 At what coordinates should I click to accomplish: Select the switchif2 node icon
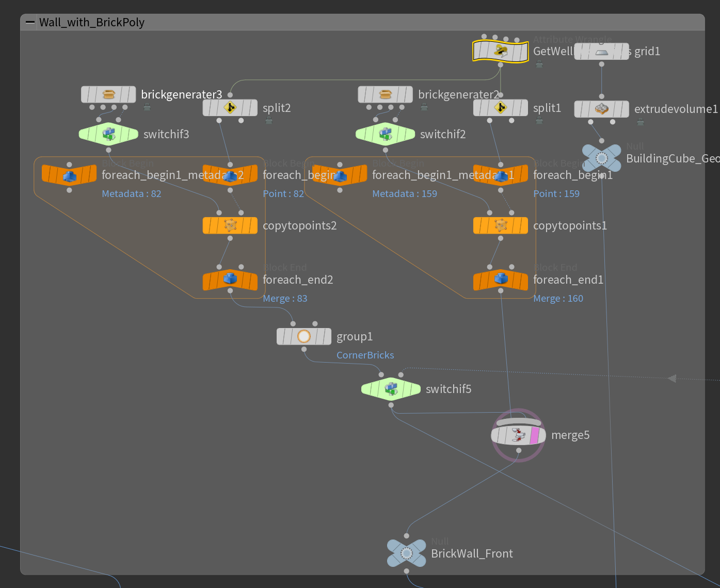[x=386, y=134]
